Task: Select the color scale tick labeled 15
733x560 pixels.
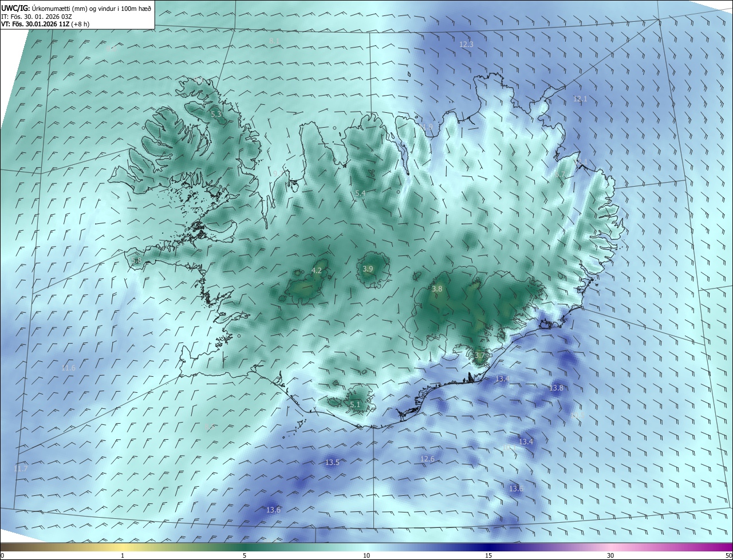Action: [x=488, y=555]
